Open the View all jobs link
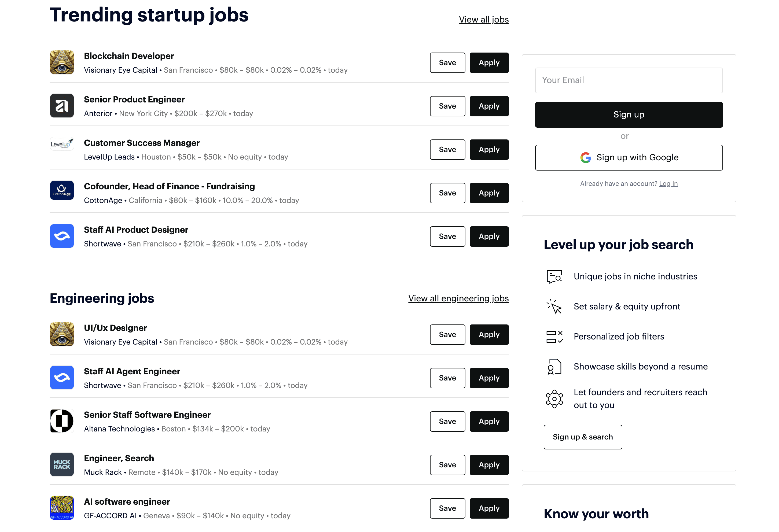Screen dimensions: 779x532 483,19
